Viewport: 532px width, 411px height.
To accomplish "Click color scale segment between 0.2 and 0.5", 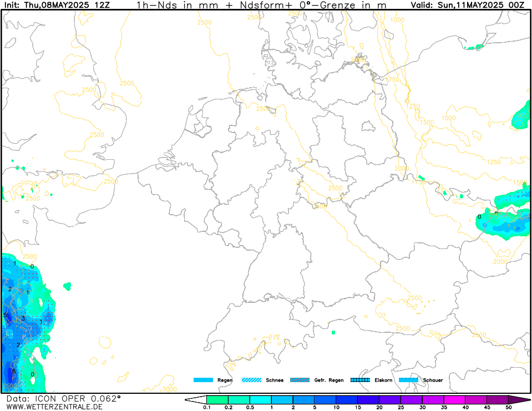I will point(239,400).
